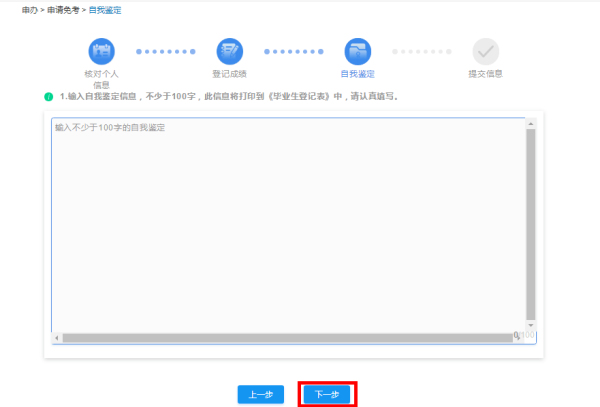Viewport: 600px width, 407px height.
Task: Click the 自我鉴定 step label under icon
Action: tap(357, 74)
